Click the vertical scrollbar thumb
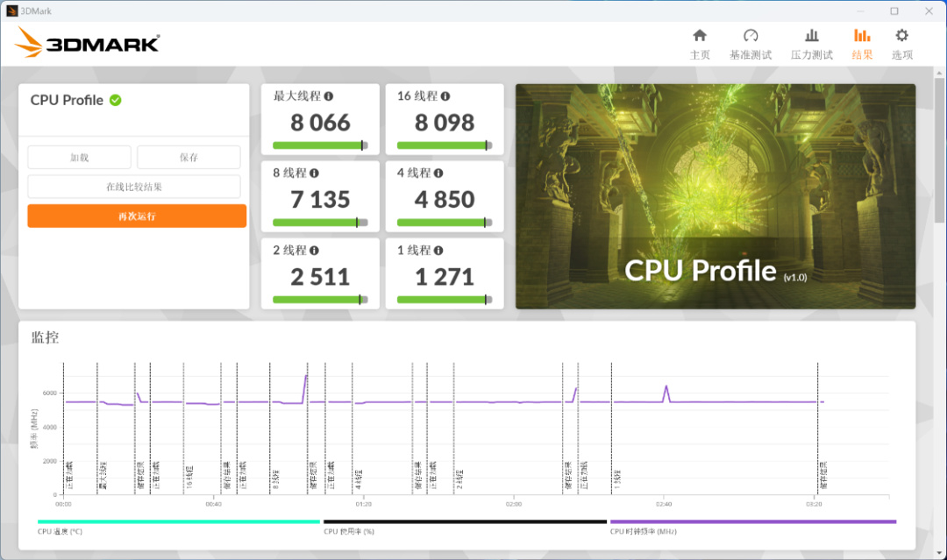The height and width of the screenshot is (560, 947). [940, 151]
